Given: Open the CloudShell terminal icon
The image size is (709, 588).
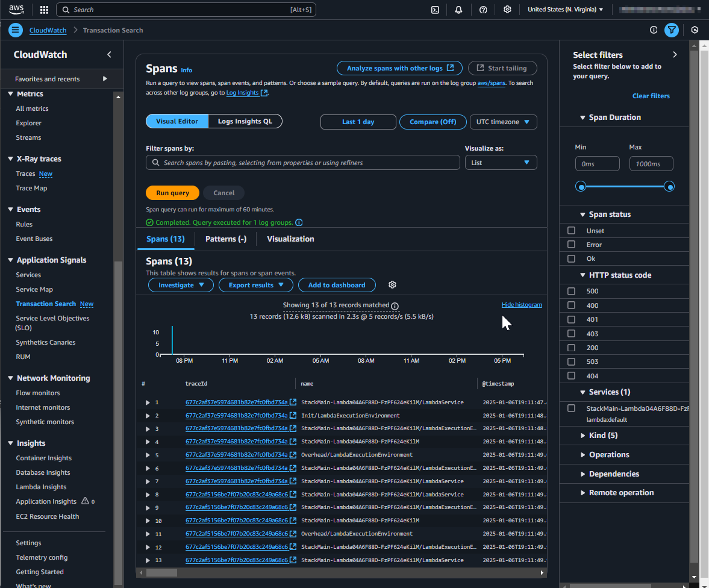Looking at the screenshot, I should click(436, 10).
